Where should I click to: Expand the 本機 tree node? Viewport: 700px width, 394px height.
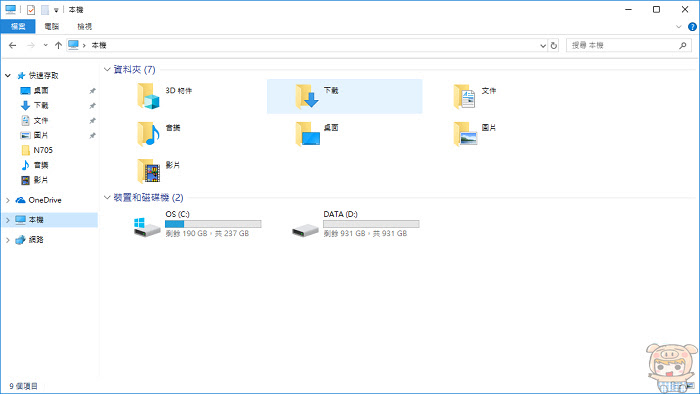8,220
